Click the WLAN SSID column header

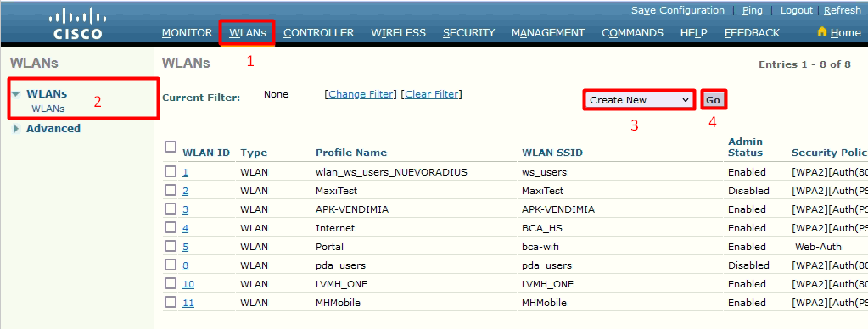coord(552,153)
